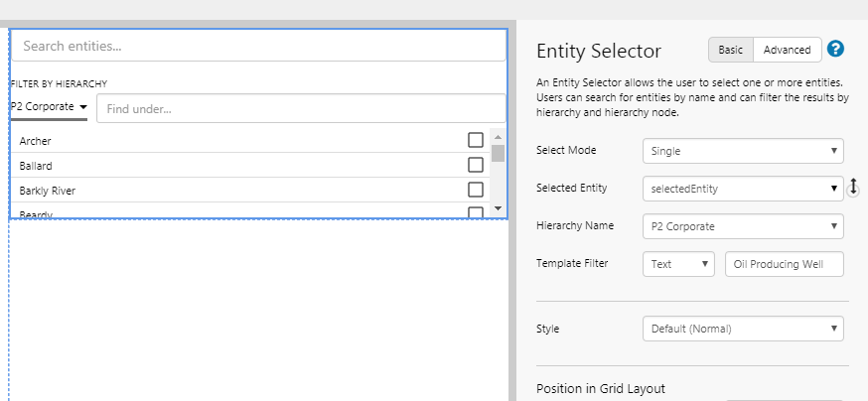Click the Oil Producing Well text field
This screenshot has width=868, height=401.
(x=784, y=264)
